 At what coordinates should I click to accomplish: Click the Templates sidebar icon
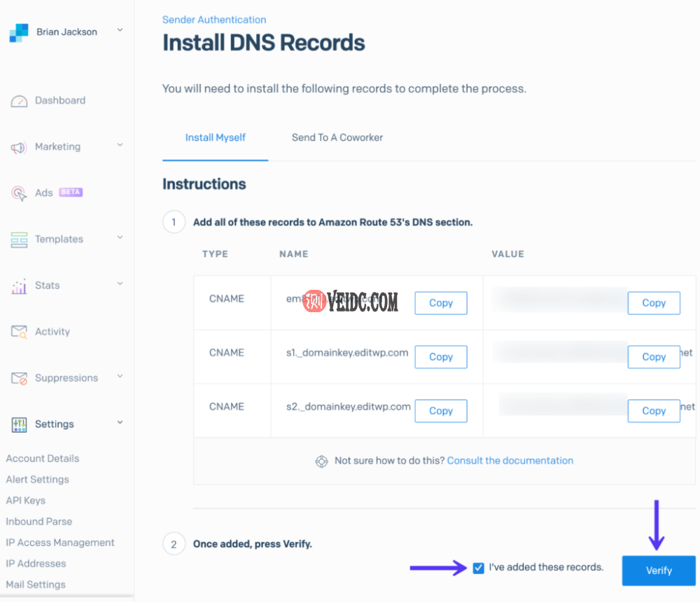tap(19, 239)
